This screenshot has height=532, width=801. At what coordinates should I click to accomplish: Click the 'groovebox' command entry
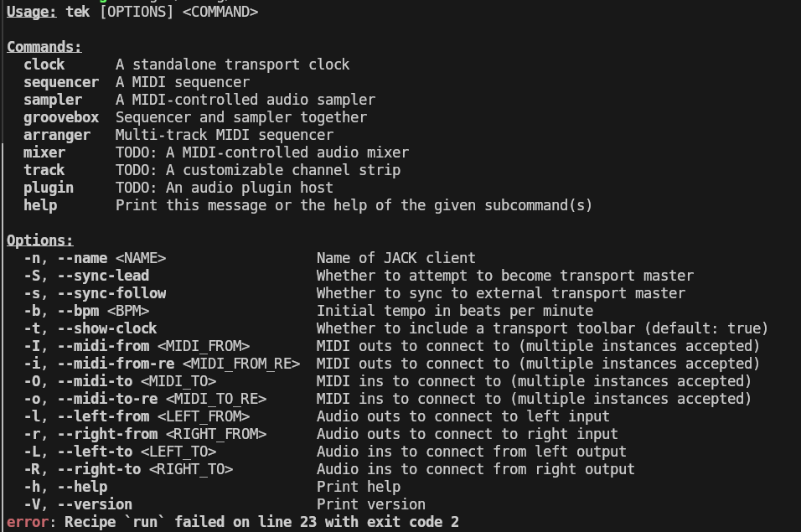click(x=61, y=117)
